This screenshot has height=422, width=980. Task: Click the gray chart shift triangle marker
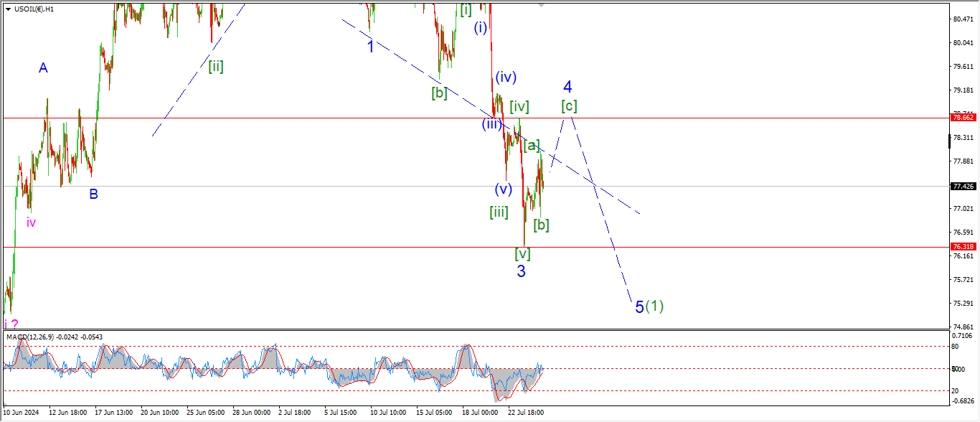click(x=541, y=5)
